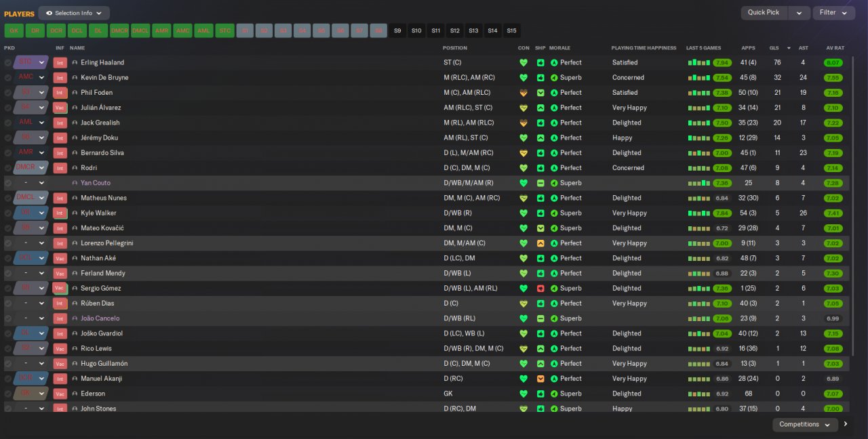The height and width of the screenshot is (439, 868).
Task: Select the DMCR position slot
Action: [119, 30]
